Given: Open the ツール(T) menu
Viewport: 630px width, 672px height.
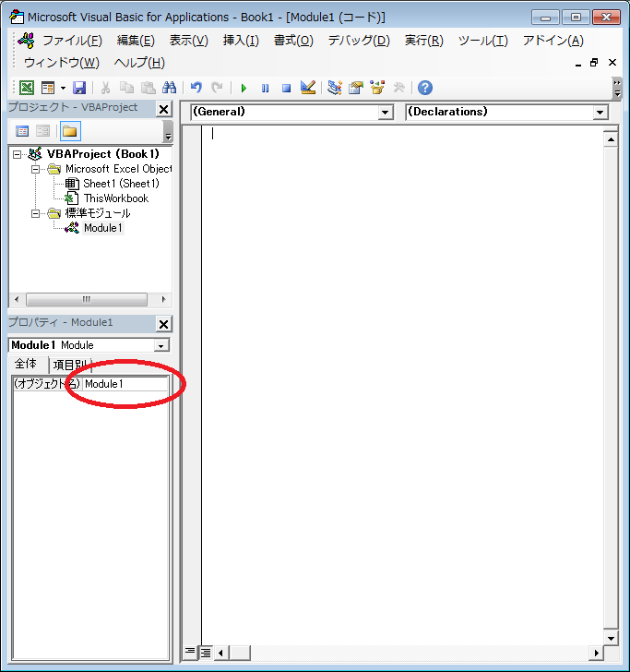Looking at the screenshot, I should (x=483, y=41).
